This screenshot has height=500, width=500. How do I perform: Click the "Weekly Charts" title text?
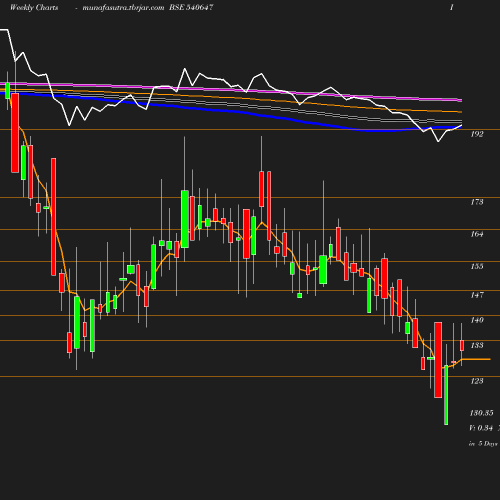pos(34,8)
